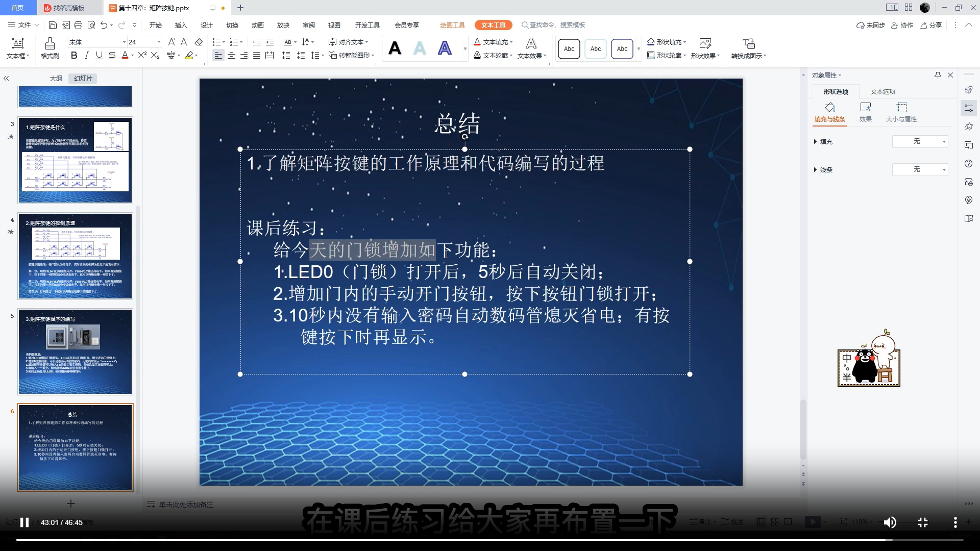Select black fill text style A

coord(395,48)
